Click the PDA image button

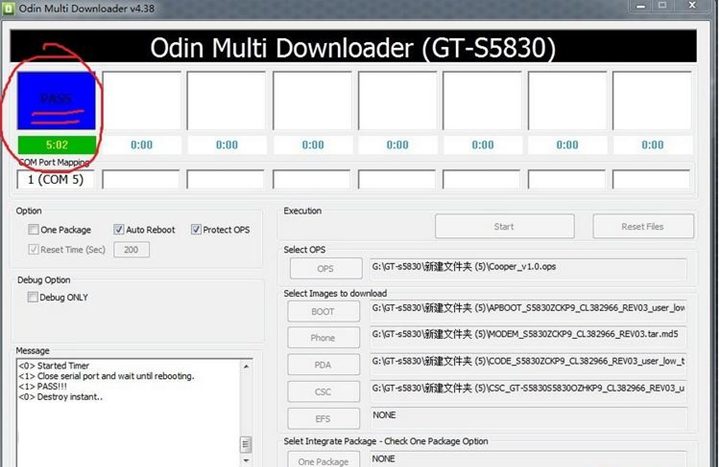point(323,365)
